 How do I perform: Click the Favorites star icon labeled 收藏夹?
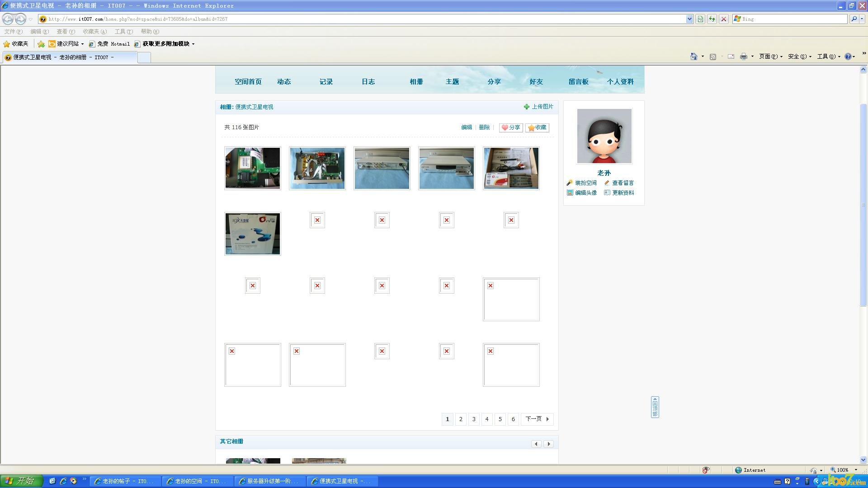click(x=16, y=44)
